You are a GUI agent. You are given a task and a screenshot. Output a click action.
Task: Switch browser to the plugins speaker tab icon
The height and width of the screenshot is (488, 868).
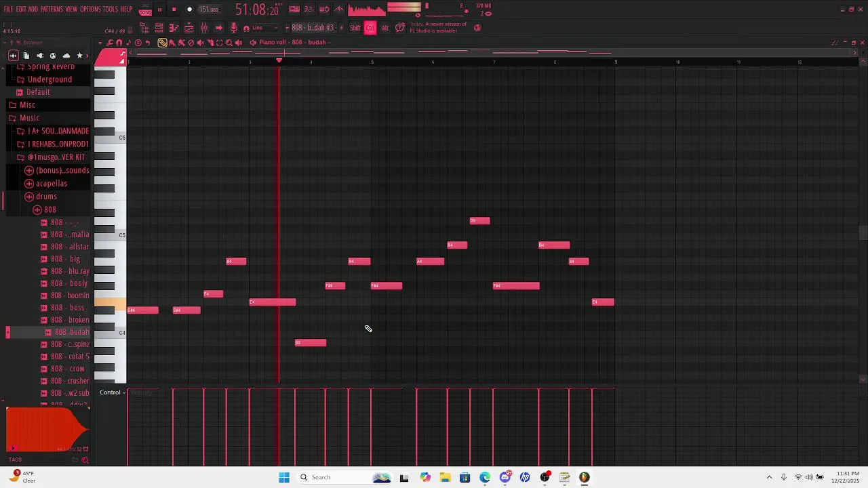coord(39,56)
